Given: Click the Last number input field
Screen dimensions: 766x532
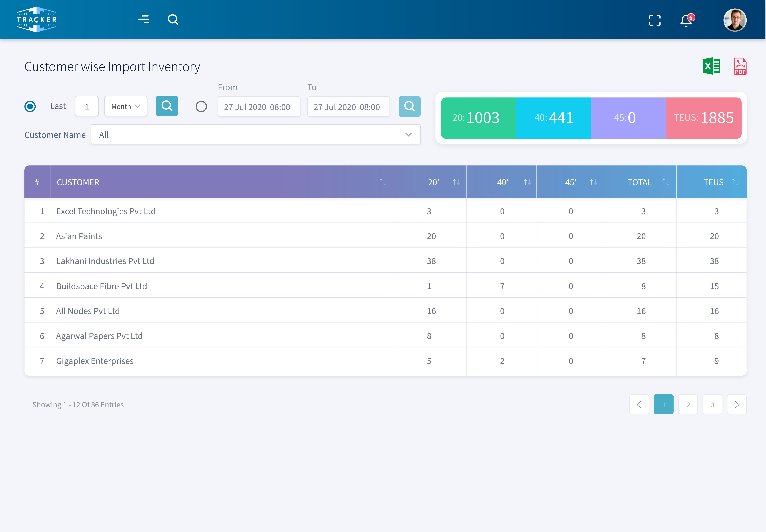Looking at the screenshot, I should tap(87, 106).
